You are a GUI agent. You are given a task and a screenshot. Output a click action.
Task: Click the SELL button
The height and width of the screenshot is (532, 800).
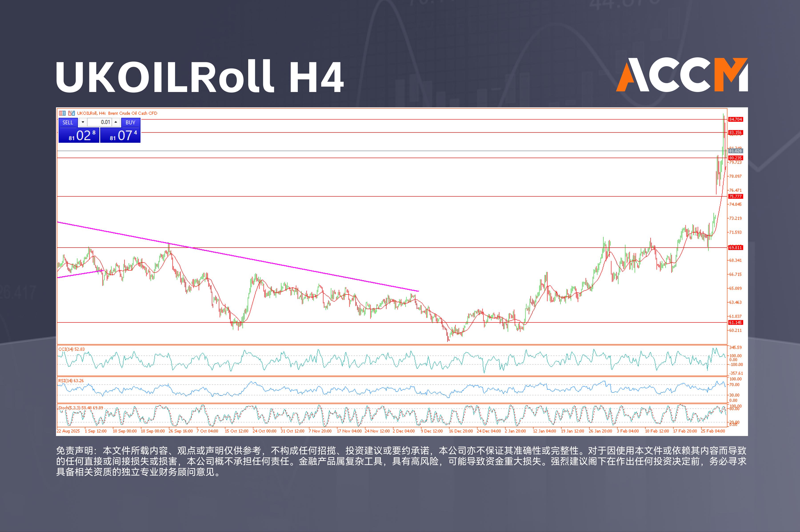coord(68,122)
